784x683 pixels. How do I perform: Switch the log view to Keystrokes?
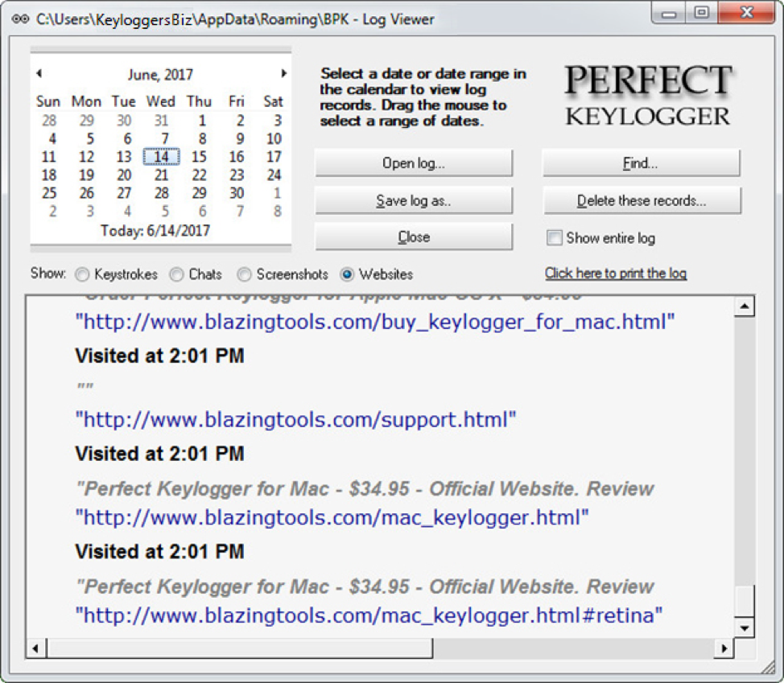tap(82, 274)
